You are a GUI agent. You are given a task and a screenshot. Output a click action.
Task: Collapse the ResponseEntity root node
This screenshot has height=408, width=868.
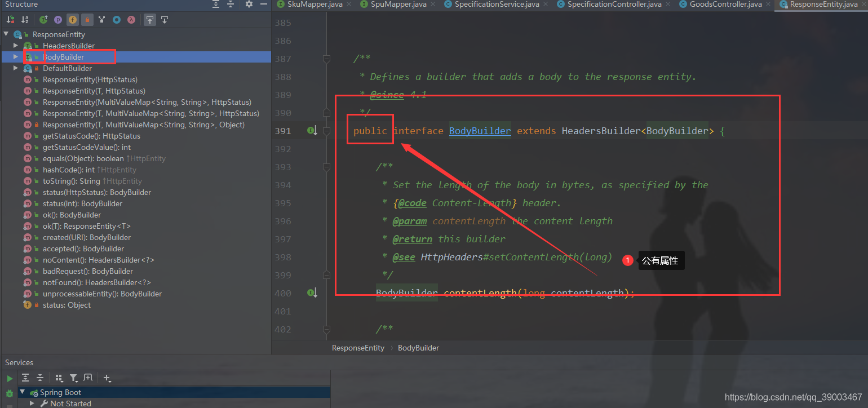(6, 34)
